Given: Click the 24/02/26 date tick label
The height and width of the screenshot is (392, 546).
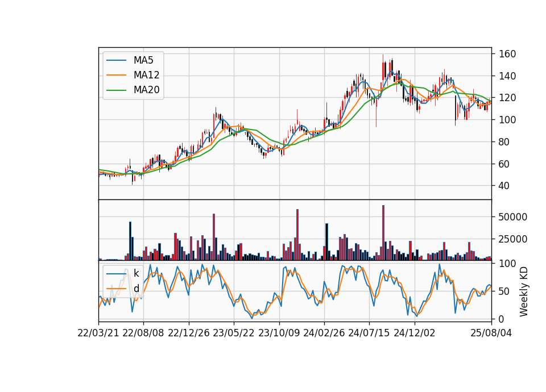Looking at the screenshot, I should pos(324,333).
